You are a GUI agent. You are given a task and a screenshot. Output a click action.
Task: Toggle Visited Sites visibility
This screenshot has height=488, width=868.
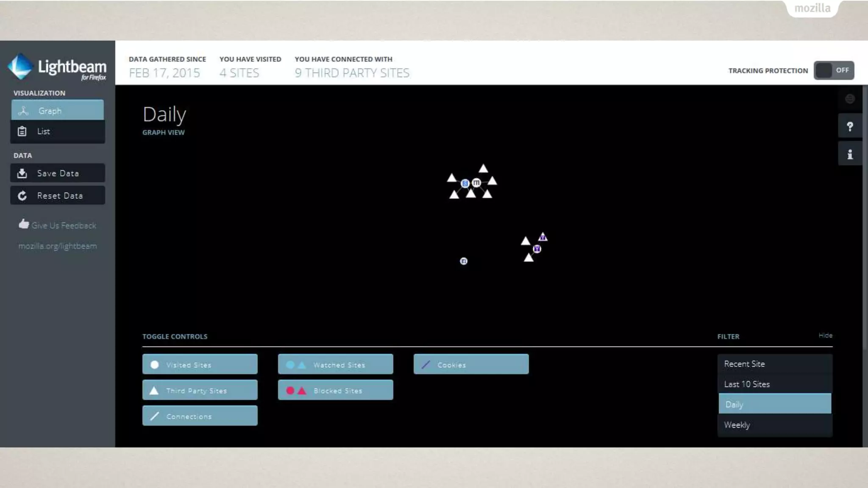200,364
